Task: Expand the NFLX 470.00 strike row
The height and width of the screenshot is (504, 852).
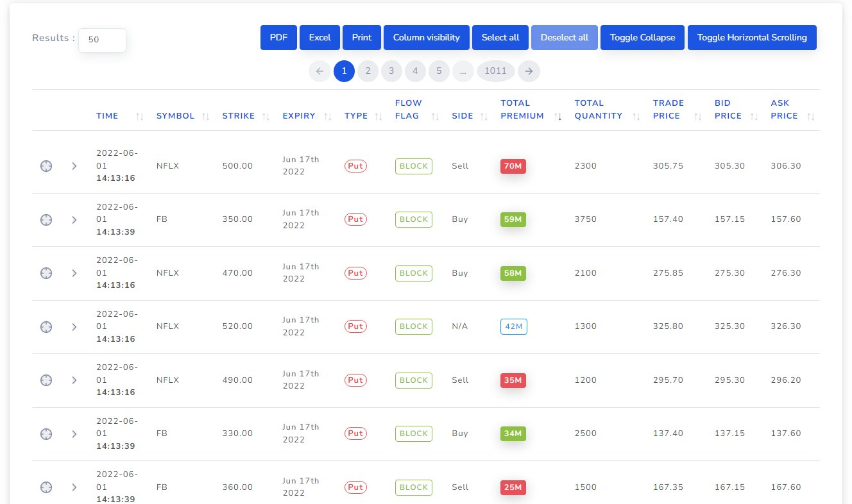Action: [74, 273]
